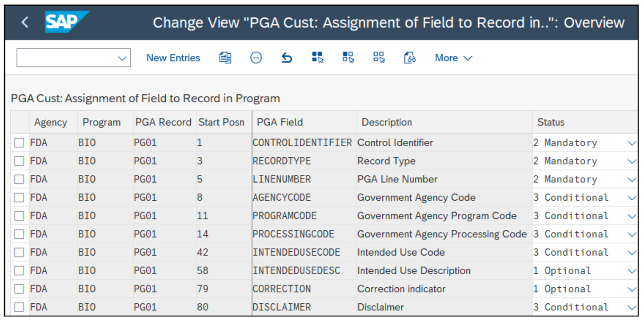Click the Deselect All icon

tap(378, 57)
